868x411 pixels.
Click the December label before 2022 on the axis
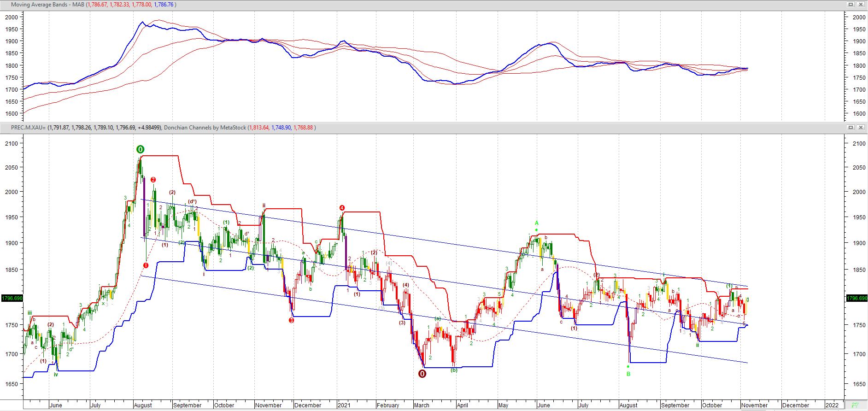coord(796,405)
